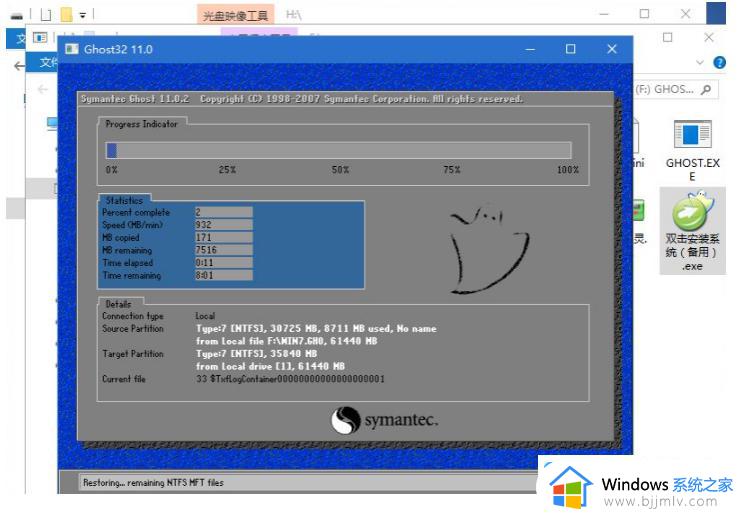Click the Ghost progress indicator bar
738x515 pixels.
click(x=338, y=150)
